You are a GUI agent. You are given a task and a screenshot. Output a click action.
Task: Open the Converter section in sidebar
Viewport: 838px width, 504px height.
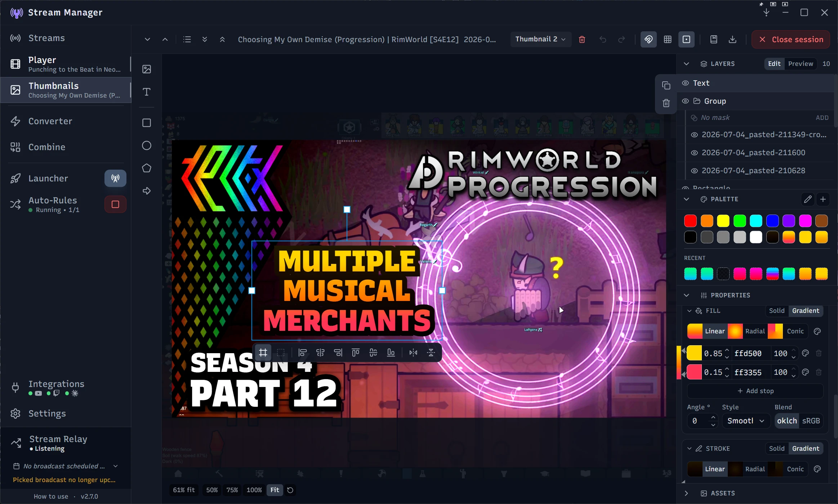pyautogui.click(x=65, y=121)
